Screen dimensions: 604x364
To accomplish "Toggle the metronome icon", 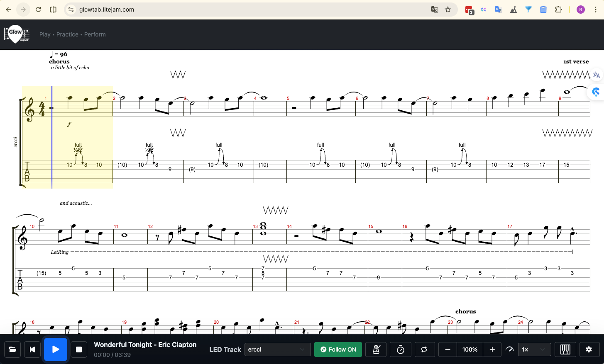I will [376, 349].
